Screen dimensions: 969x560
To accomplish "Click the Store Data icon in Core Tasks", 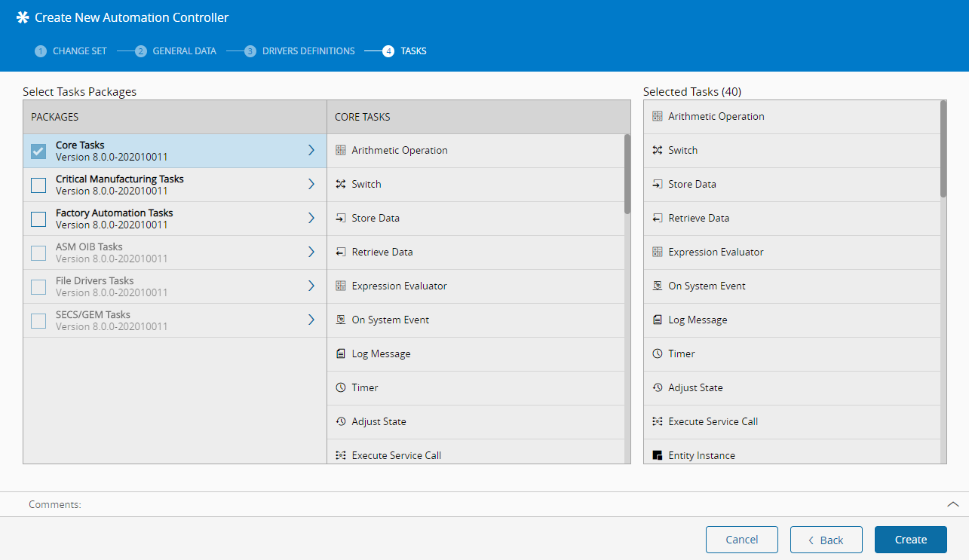I will coord(340,219).
